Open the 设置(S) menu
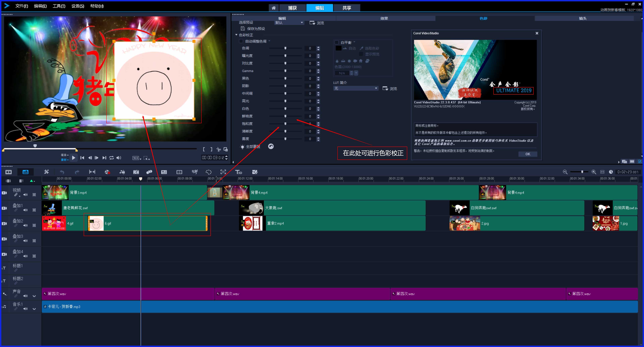The width and height of the screenshot is (644, 347). pos(78,6)
